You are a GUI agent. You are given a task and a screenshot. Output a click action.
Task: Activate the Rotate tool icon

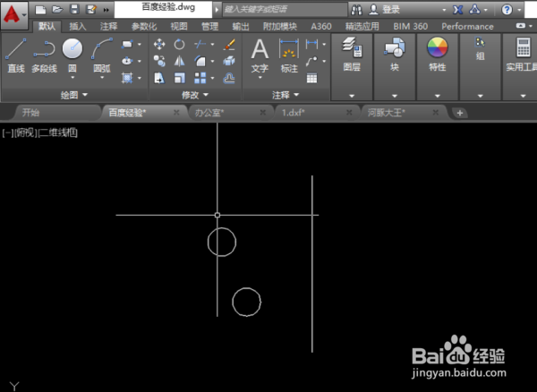pos(179,44)
